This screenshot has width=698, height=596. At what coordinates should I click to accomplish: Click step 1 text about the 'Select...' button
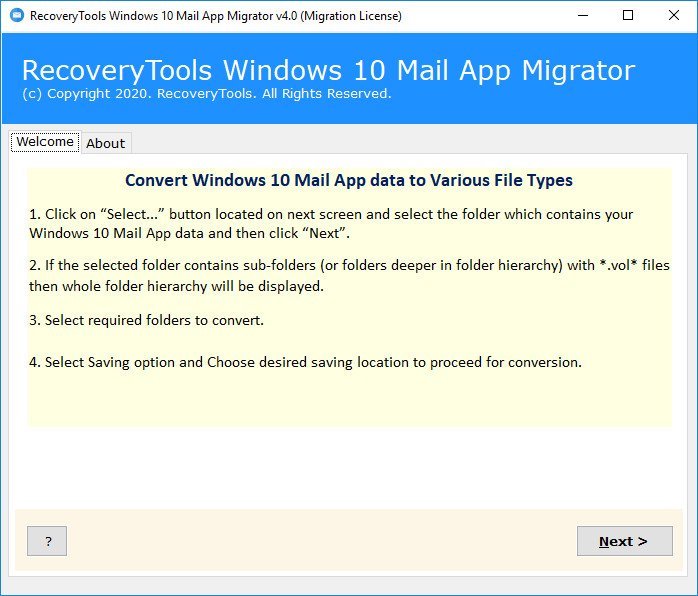(x=331, y=223)
